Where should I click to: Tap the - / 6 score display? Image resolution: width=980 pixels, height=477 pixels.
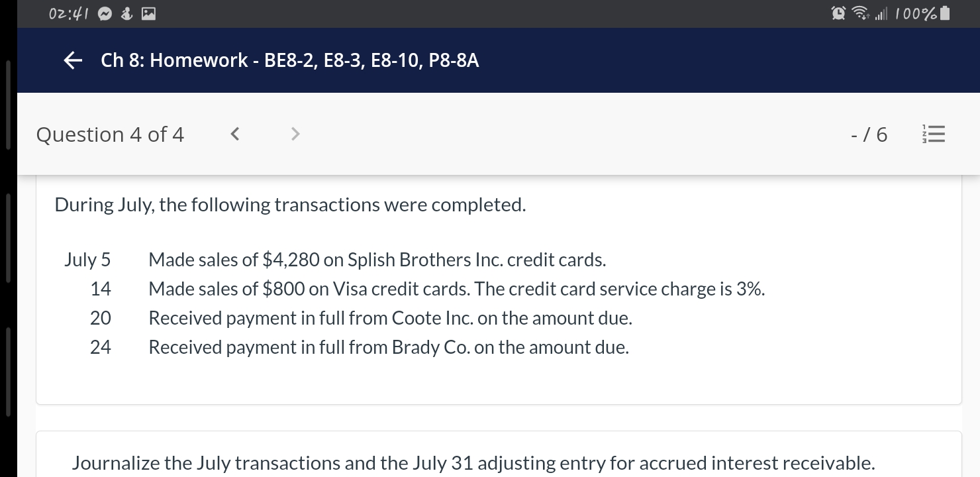click(869, 134)
